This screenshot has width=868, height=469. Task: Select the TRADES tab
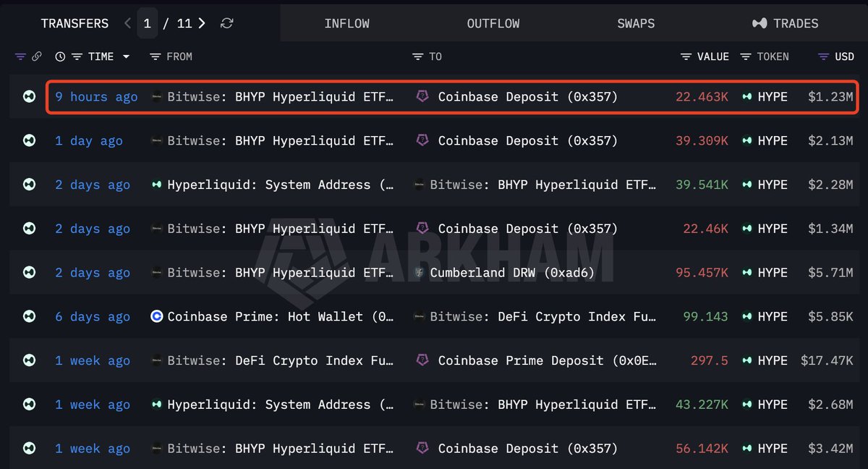point(785,23)
